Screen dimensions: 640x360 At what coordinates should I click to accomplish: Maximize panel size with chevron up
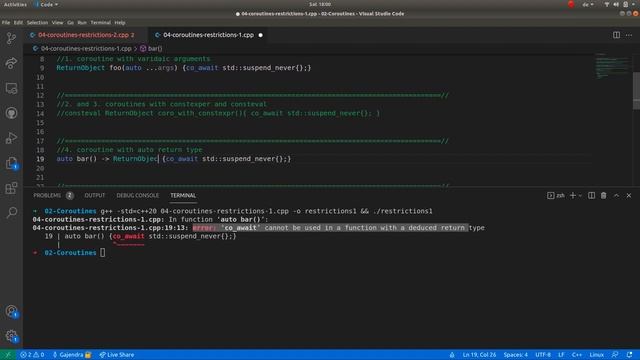point(616,196)
